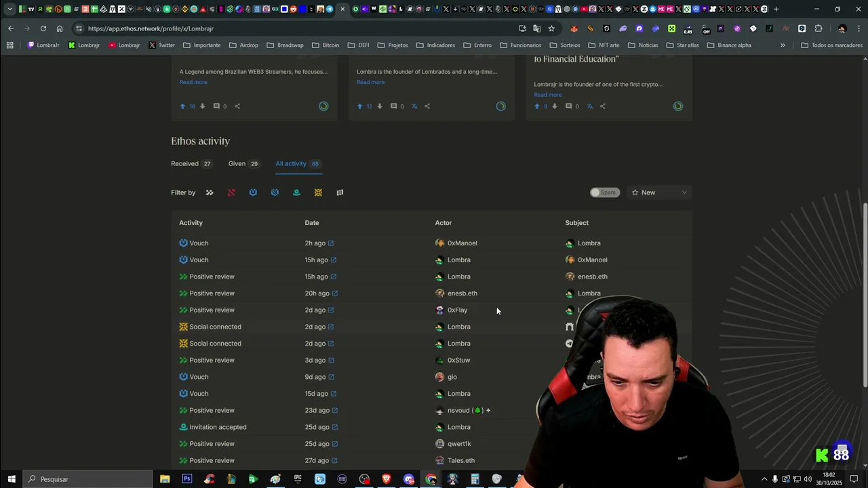Screen dimensions: 868x488
Task: Open tab search dropdown arrow
Action: pos(9,9)
